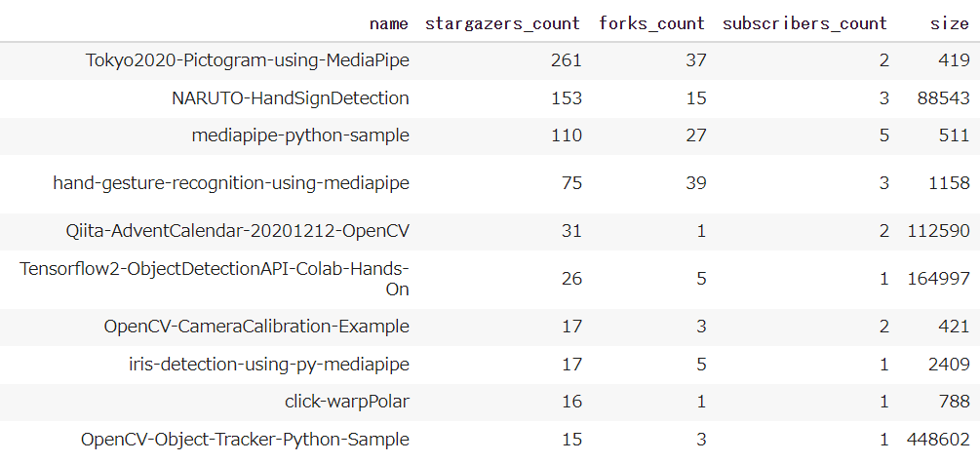Click size value 511

(x=955, y=135)
